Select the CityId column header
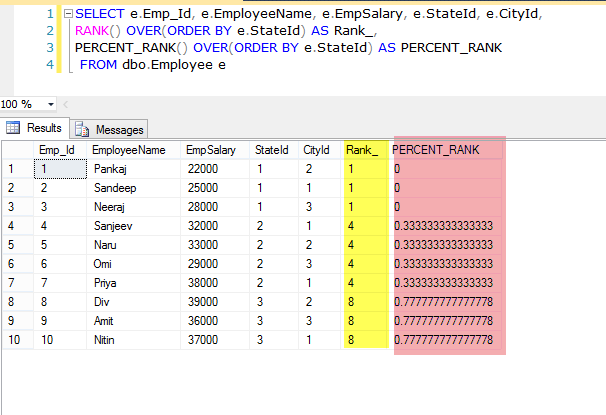This screenshot has width=606, height=415. pyautogui.click(x=319, y=150)
